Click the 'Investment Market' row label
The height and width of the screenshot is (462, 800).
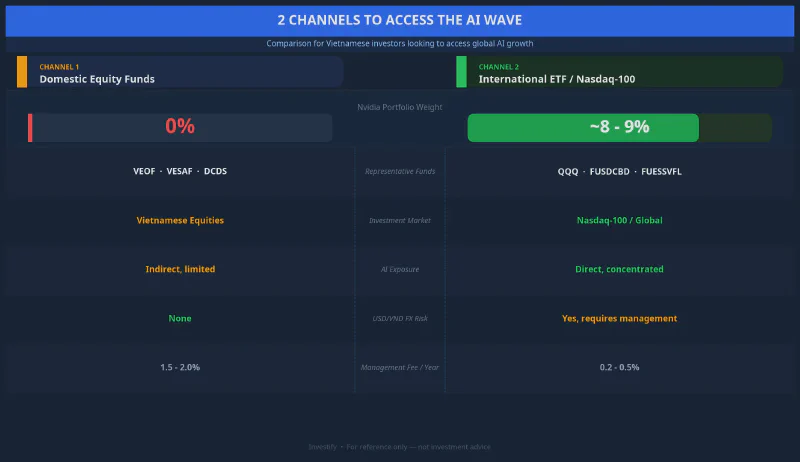point(400,220)
